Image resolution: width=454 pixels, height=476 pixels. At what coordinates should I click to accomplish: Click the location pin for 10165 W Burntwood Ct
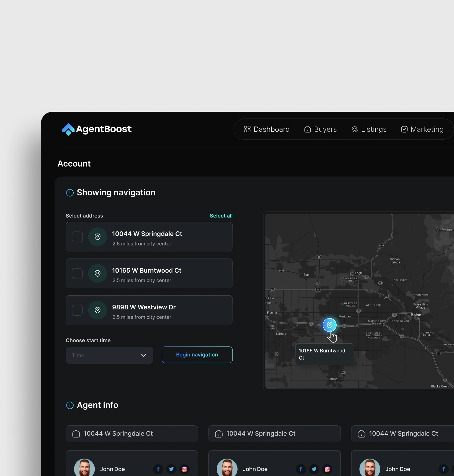(x=97, y=273)
